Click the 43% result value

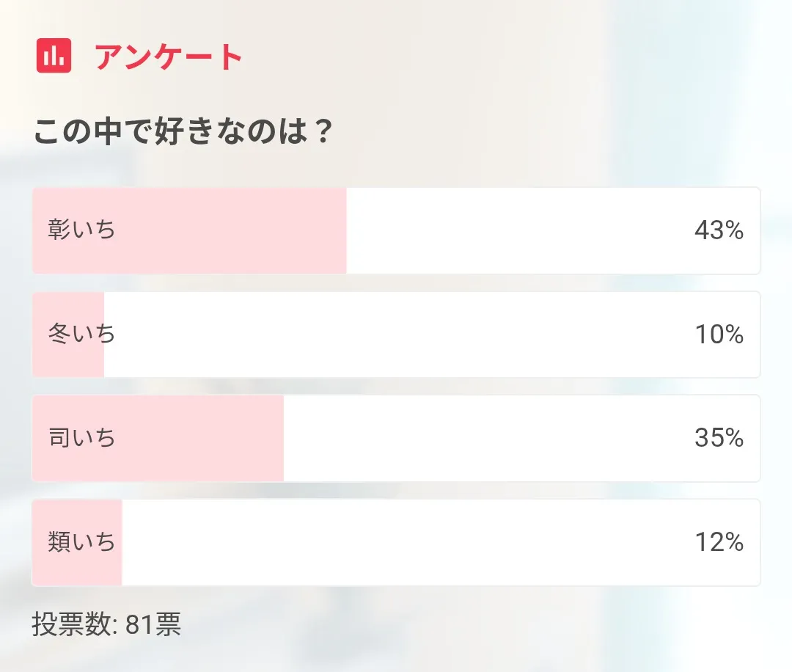719,230
